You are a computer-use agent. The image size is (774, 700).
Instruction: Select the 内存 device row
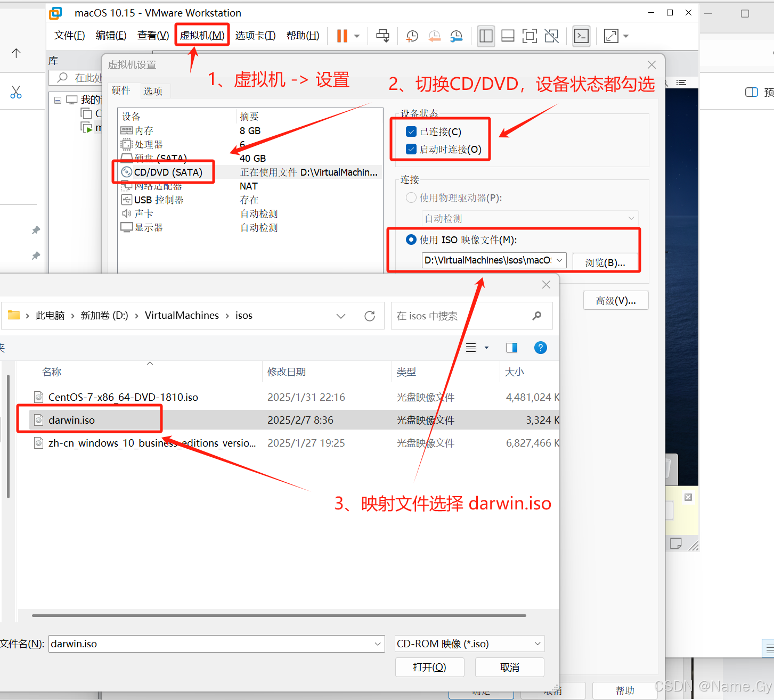coord(250,131)
